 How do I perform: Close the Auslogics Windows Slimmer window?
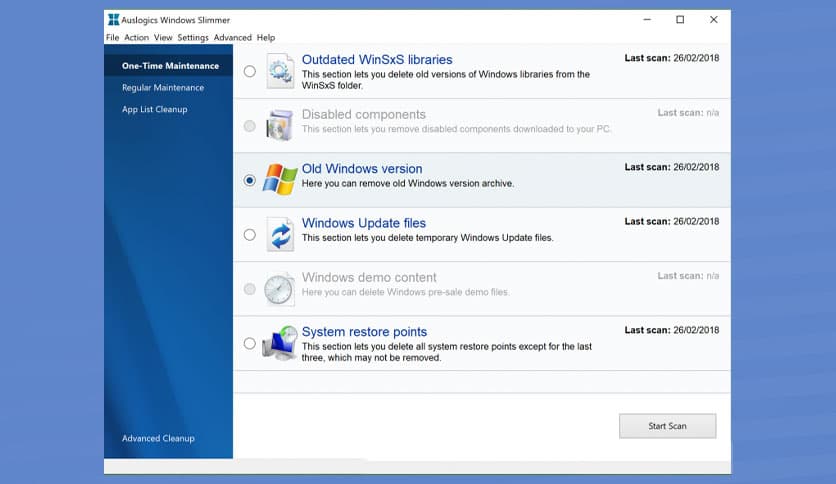point(714,20)
